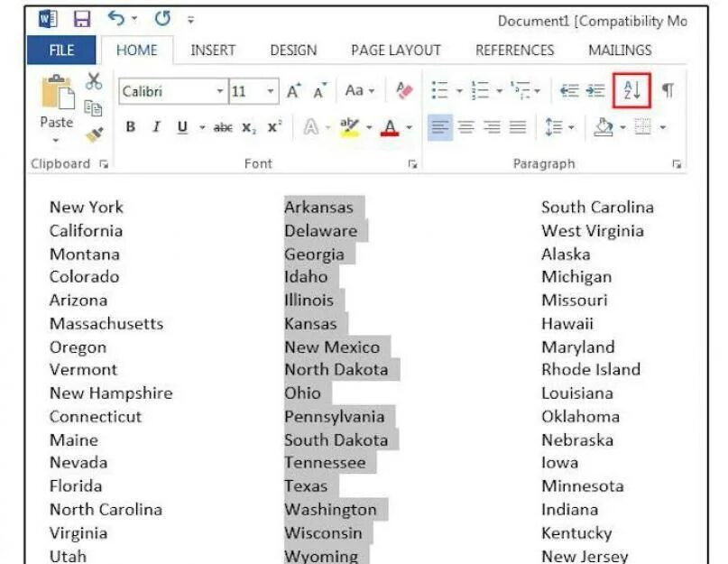Show paragraph marks with pilcrow
The width and height of the screenshot is (728, 564).
[x=668, y=89]
